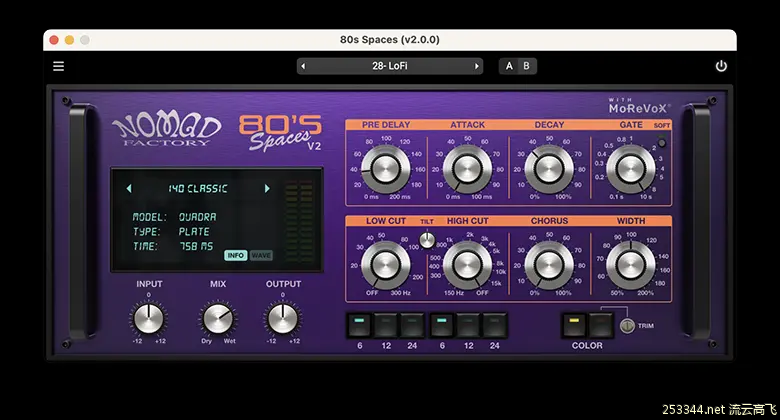This screenshot has width=780, height=420.
Task: Close the window with red button
Action: coord(54,40)
